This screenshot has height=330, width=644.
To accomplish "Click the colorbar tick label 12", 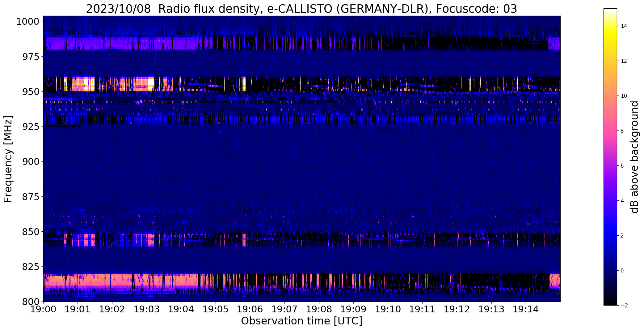I will coord(624,61).
